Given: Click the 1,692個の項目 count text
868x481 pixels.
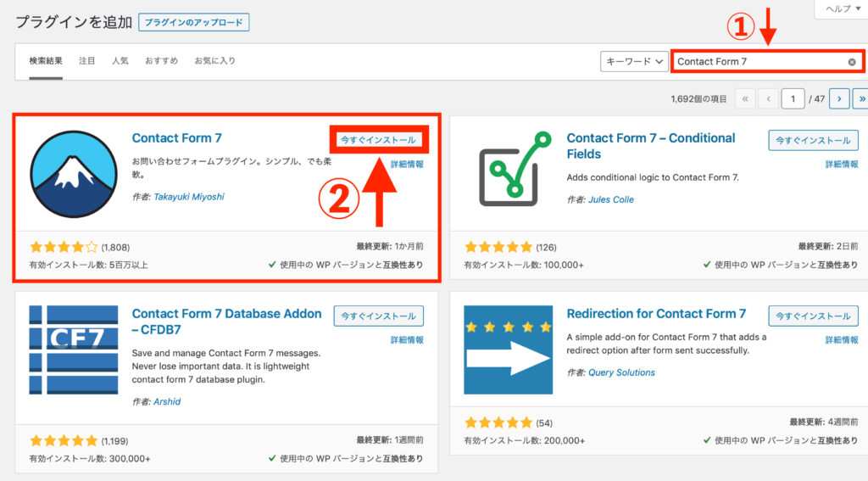Looking at the screenshot, I should tap(698, 98).
